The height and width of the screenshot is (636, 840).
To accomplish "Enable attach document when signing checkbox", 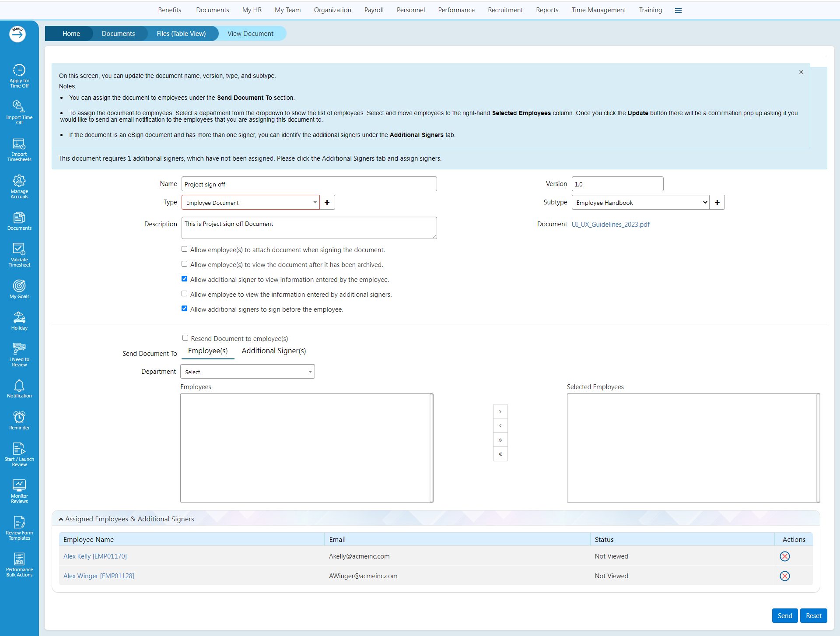I will (185, 249).
